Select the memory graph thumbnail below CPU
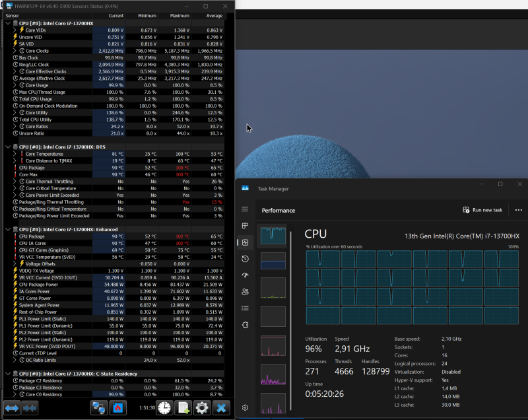Viewport: 528px width, 420px height. 273,261
